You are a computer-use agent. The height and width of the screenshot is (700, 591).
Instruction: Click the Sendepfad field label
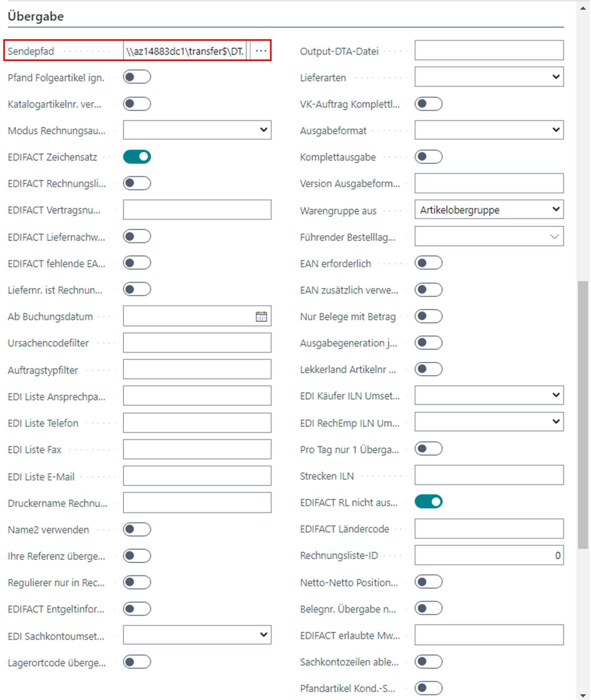click(31, 51)
